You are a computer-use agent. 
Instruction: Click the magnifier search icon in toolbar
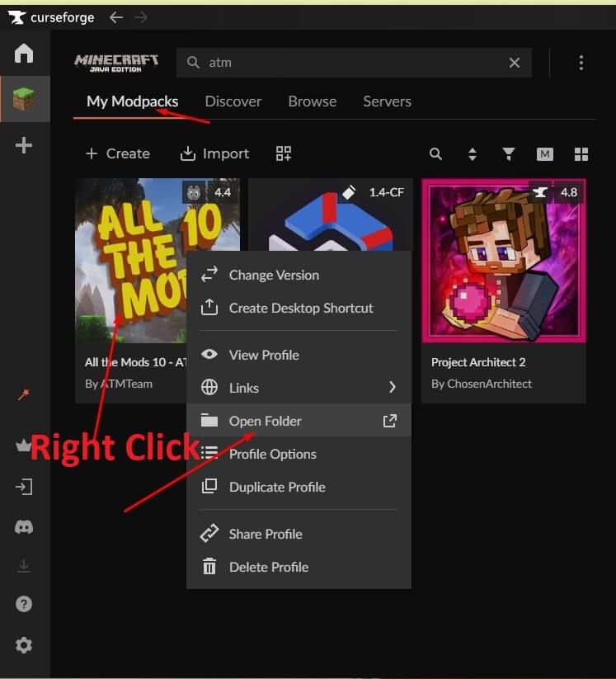pyautogui.click(x=435, y=153)
